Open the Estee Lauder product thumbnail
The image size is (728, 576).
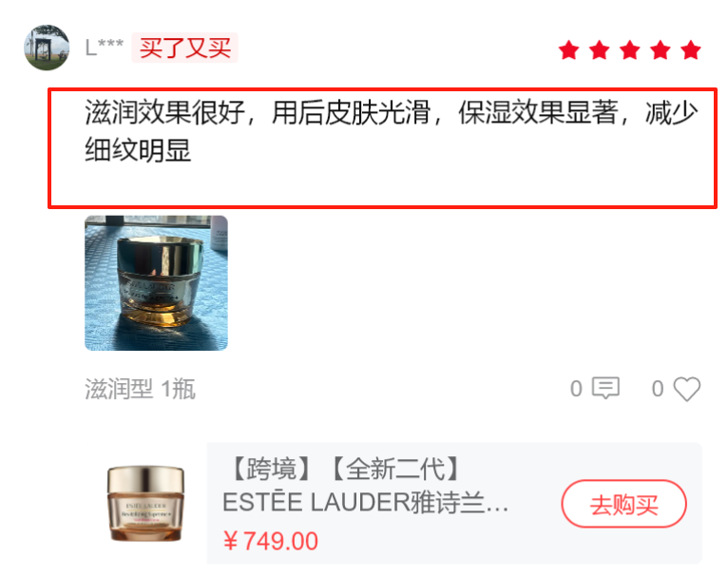pyautogui.click(x=146, y=504)
